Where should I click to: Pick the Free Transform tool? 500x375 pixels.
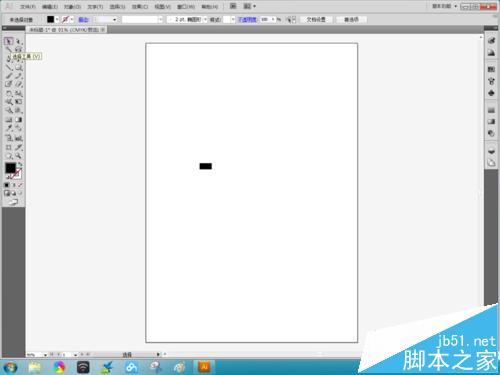19,102
